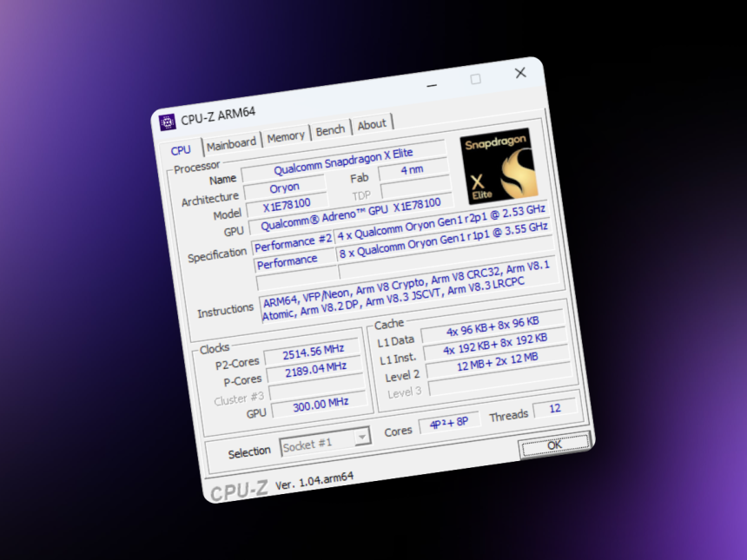The height and width of the screenshot is (560, 747).
Task: Click the Level 2 cache value 12 MB
Action: pyautogui.click(x=498, y=362)
